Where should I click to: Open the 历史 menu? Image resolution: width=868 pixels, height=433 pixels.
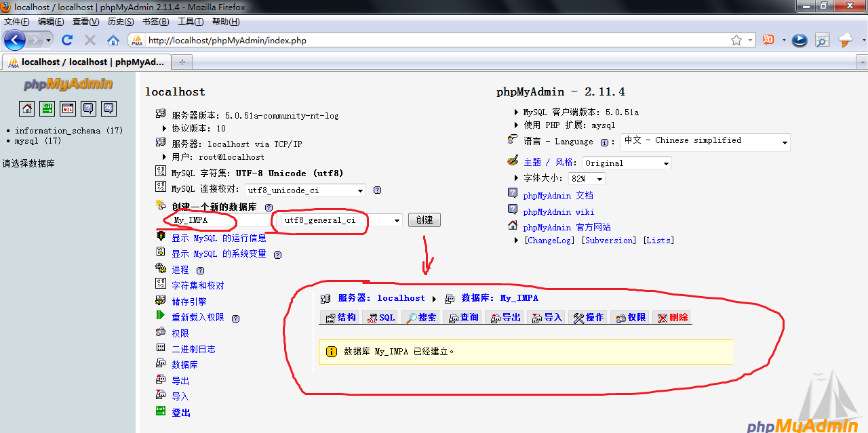pos(121,22)
